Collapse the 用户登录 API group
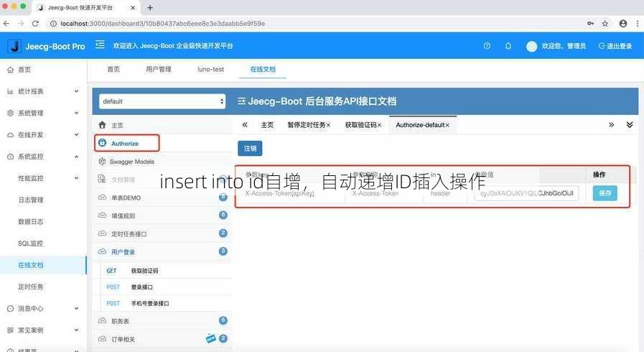 point(162,251)
